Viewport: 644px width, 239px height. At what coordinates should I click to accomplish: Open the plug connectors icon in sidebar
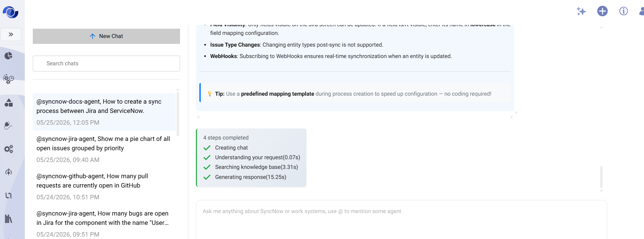coord(9,125)
